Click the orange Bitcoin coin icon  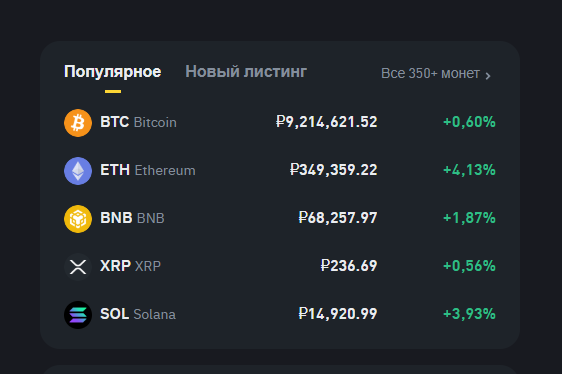[78, 123]
